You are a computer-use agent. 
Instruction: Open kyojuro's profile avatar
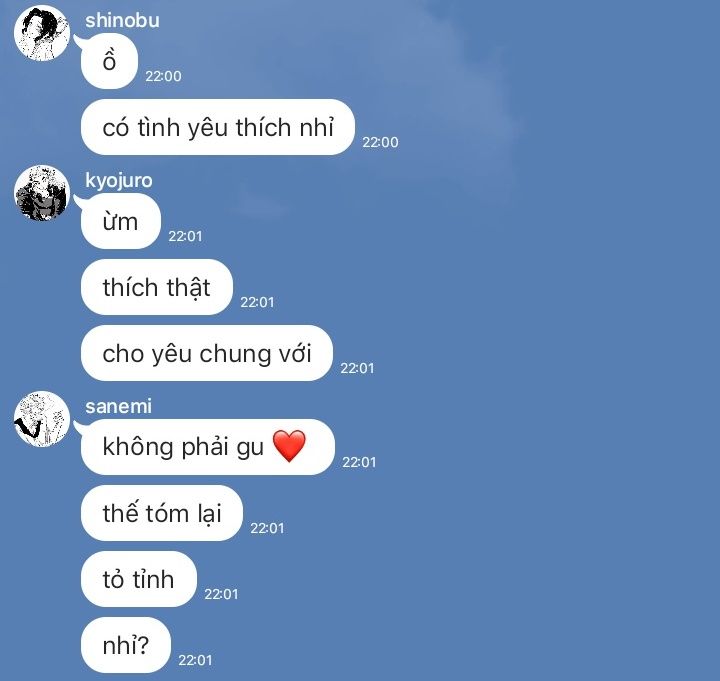(42, 193)
